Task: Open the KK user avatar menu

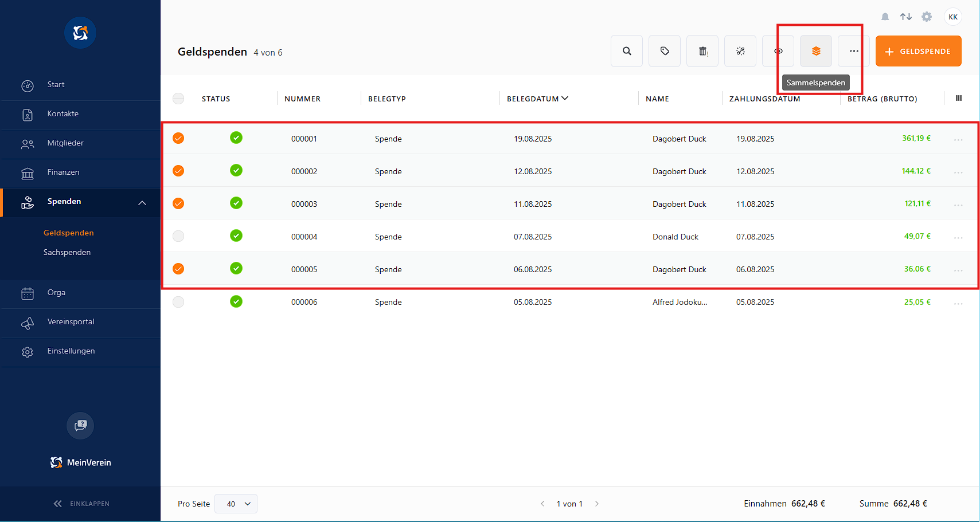Action: click(953, 17)
